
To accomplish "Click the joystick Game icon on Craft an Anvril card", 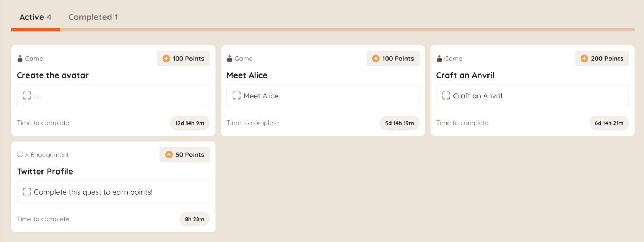I will click(x=439, y=58).
